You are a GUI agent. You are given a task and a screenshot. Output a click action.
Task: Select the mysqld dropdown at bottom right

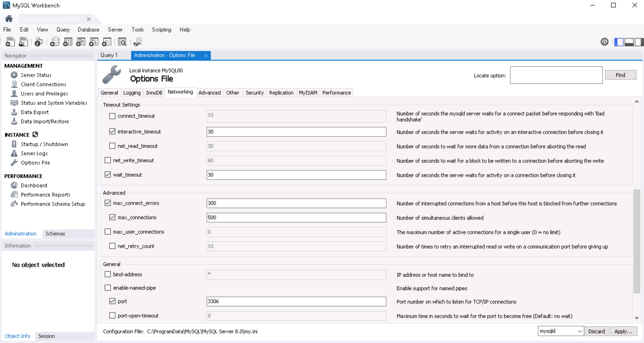560,331
